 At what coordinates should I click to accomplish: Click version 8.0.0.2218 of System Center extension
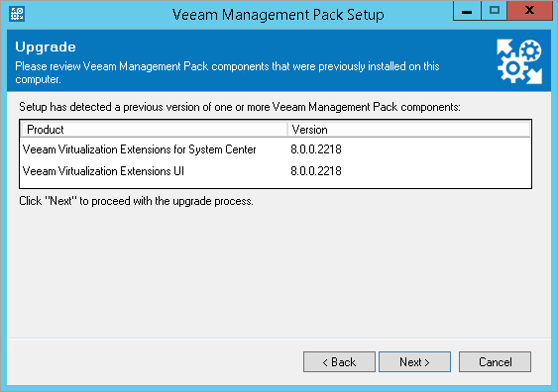(316, 149)
